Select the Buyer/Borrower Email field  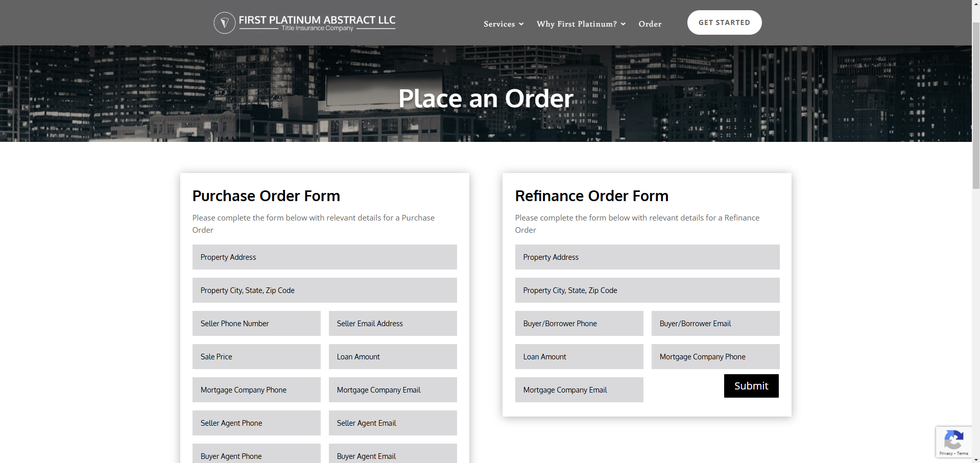715,324
